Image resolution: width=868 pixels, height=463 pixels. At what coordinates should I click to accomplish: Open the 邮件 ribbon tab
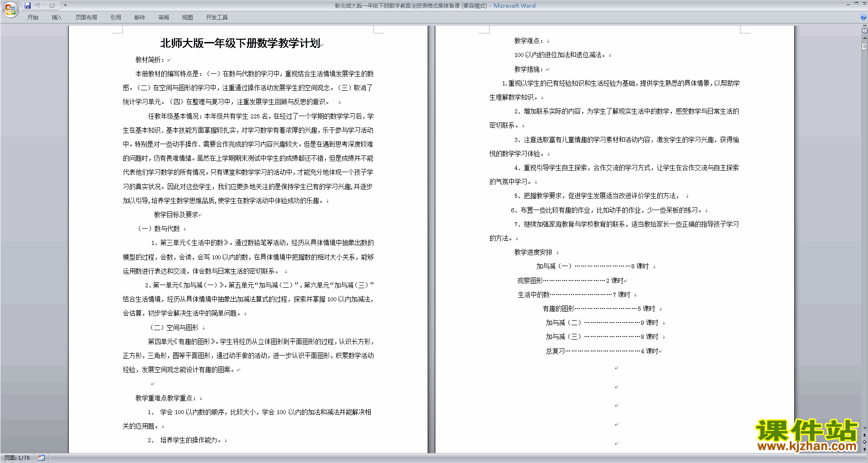click(x=140, y=18)
